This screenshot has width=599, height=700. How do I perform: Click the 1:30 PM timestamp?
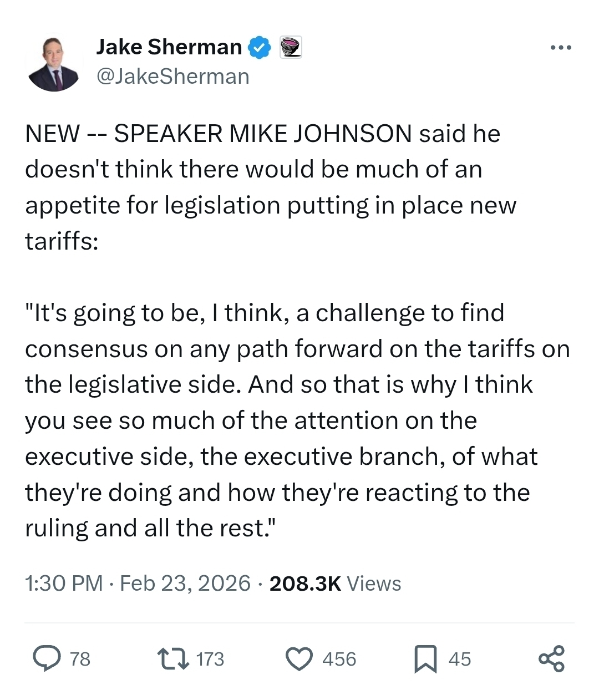click(64, 583)
